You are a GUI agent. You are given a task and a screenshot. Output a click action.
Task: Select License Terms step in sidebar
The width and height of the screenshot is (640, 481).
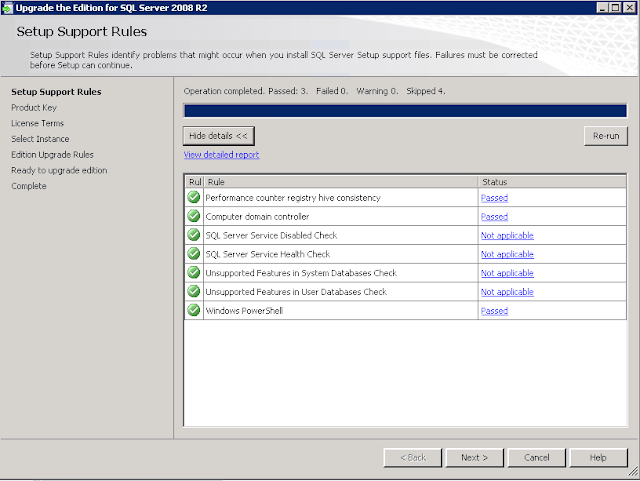pos(38,123)
